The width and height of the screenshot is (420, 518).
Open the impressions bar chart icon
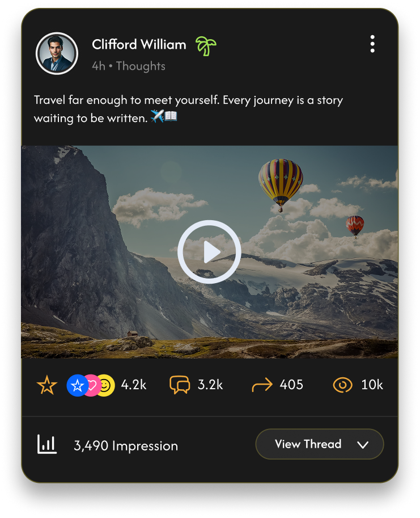[47, 444]
